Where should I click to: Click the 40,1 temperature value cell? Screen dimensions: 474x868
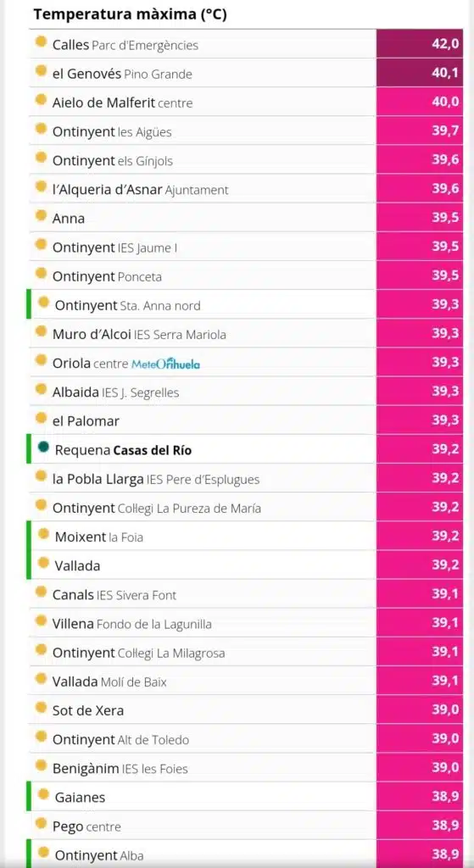point(419,73)
